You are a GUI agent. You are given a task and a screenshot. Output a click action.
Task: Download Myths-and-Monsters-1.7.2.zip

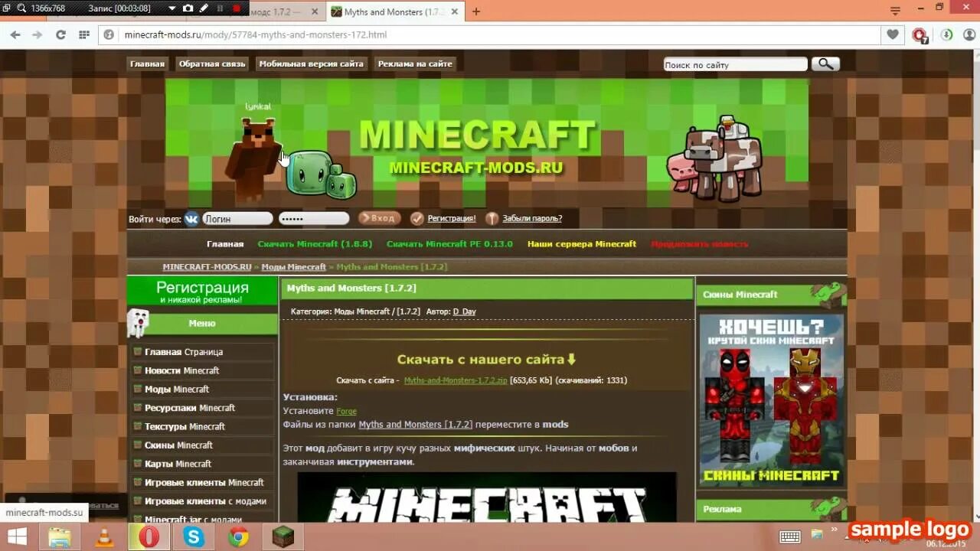[x=455, y=380]
